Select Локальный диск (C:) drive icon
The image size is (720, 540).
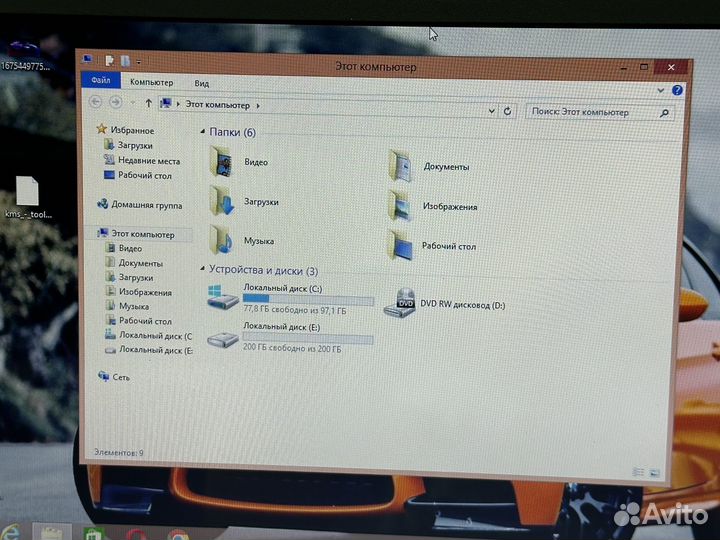tap(222, 297)
